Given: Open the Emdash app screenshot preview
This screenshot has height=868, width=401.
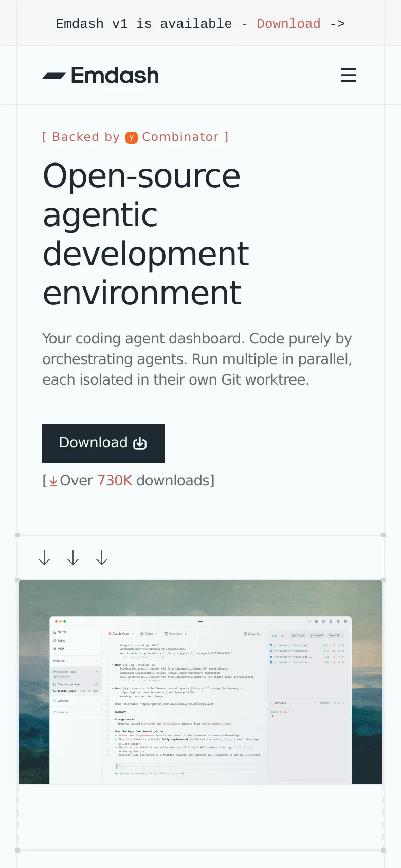Looking at the screenshot, I should coord(200,682).
